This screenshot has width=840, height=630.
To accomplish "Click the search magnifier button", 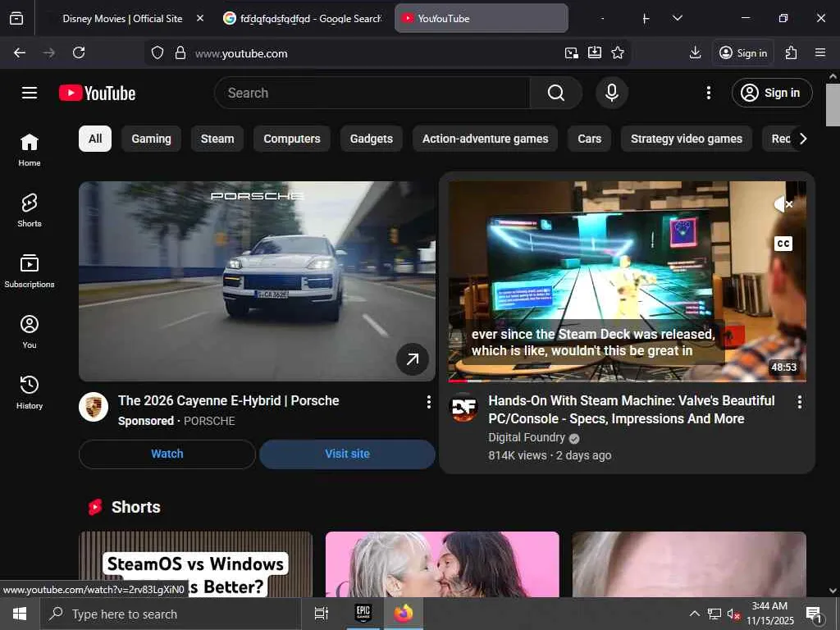I will [x=556, y=93].
